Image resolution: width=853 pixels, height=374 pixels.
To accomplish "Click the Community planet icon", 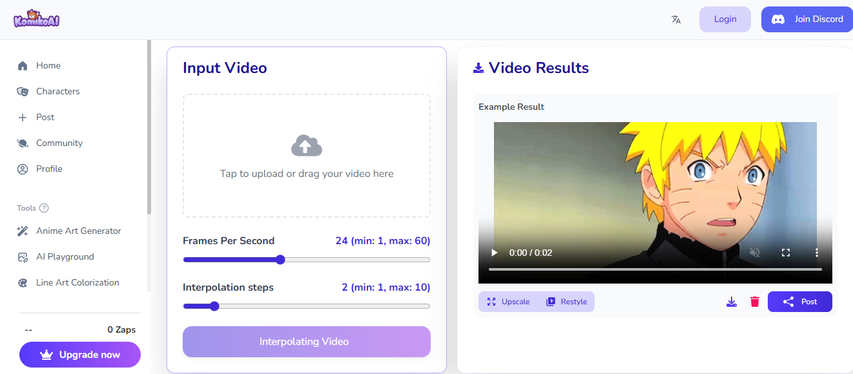I will 22,143.
